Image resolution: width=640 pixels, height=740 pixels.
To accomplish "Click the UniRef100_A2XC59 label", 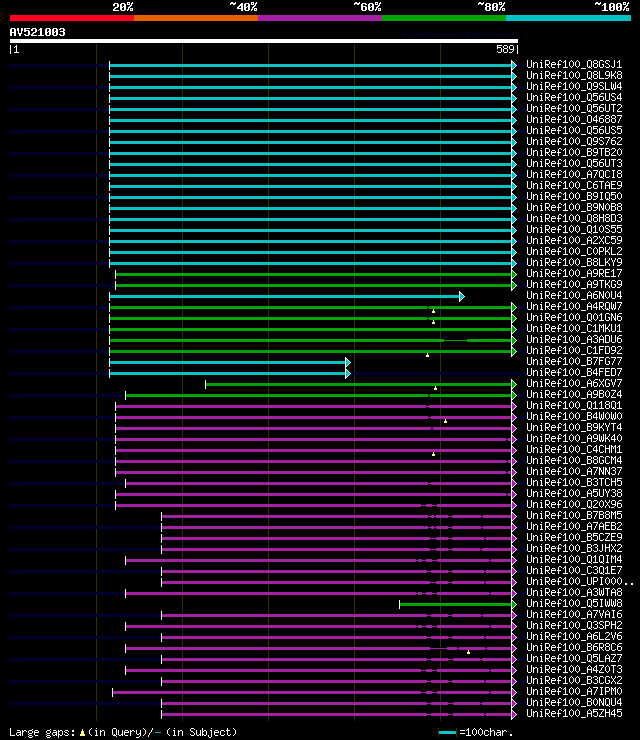I will [x=574, y=240].
